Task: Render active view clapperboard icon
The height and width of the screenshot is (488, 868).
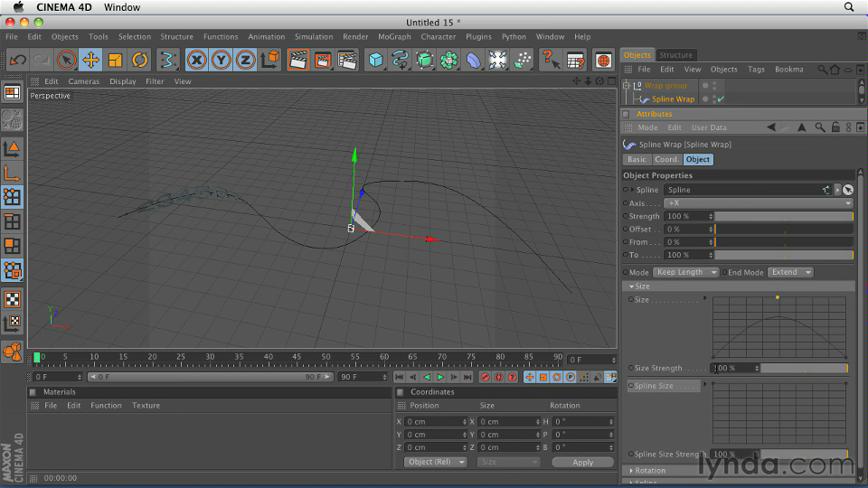Action: tap(297, 60)
